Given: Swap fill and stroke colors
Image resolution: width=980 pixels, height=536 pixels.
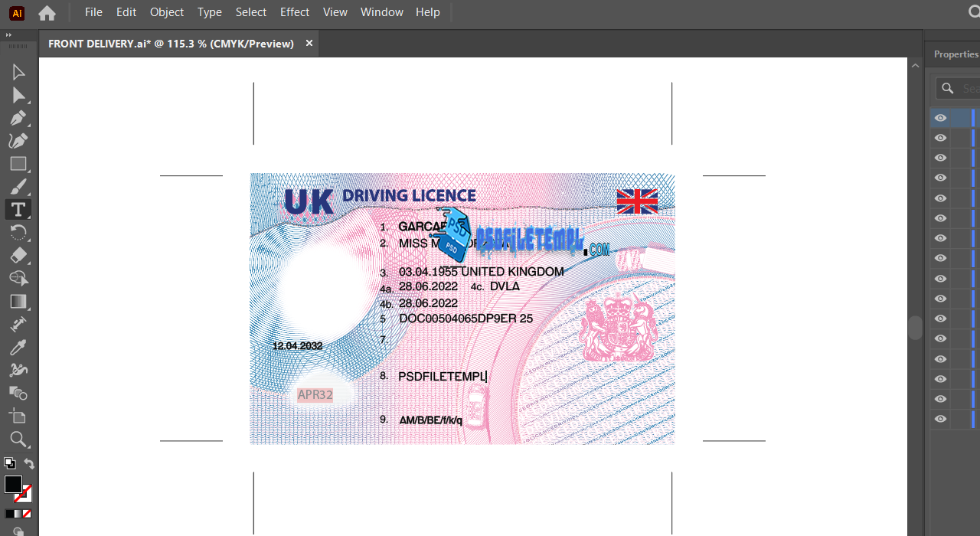Looking at the screenshot, I should [x=28, y=463].
